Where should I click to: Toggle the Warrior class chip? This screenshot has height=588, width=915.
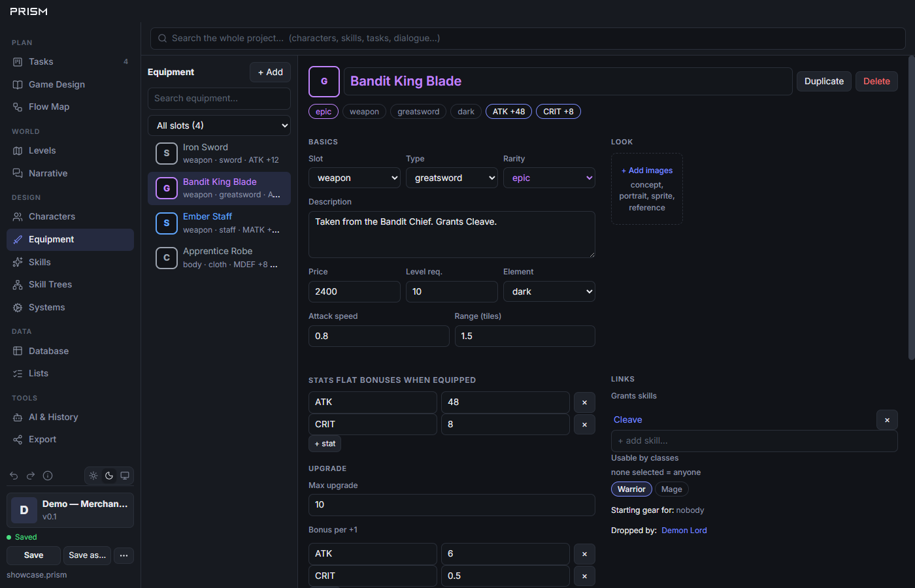631,489
